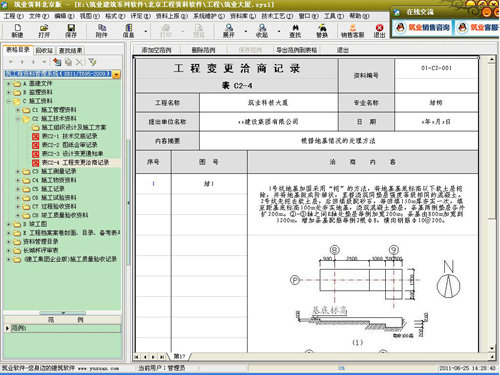Click the 筑业科技大厦 project name cell
This screenshot has height=375, width=500.
[x=268, y=103]
